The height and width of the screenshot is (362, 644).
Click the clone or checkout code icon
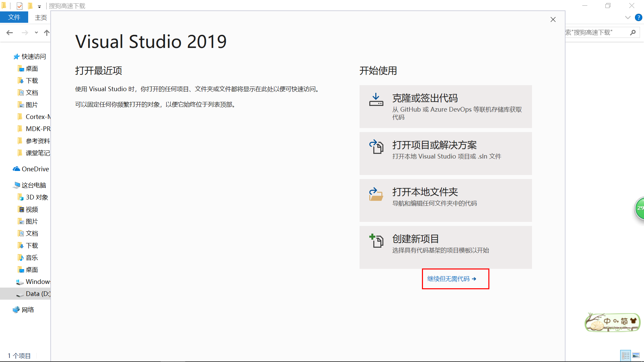coord(376,100)
